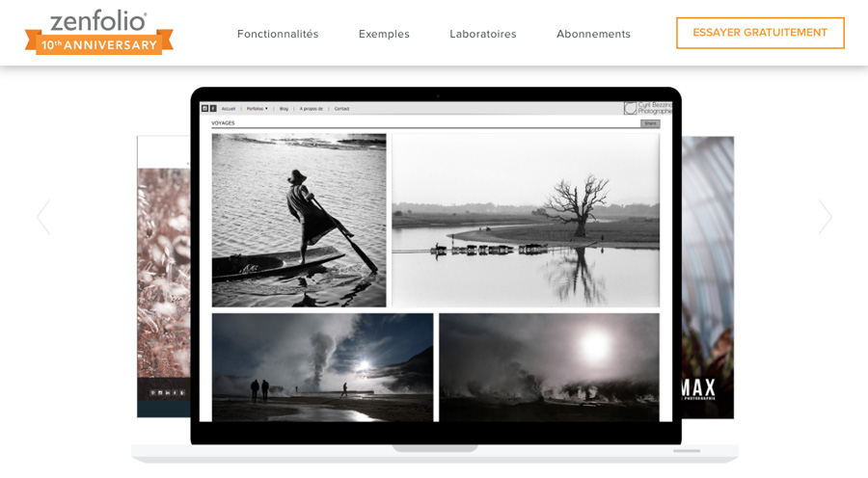Screen dimensions: 868x478
Task: Click the Zenfolio 10th Anniversary logo
Action: (x=99, y=32)
